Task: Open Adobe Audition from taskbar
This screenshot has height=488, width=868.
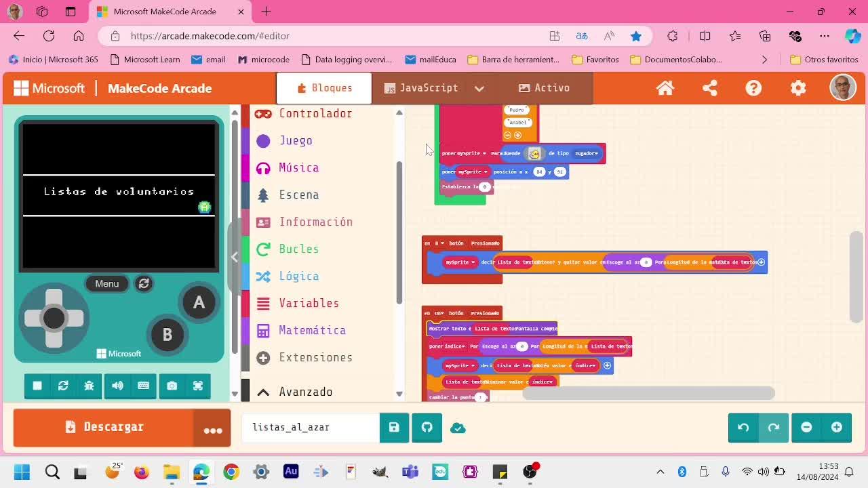Action: (x=291, y=472)
